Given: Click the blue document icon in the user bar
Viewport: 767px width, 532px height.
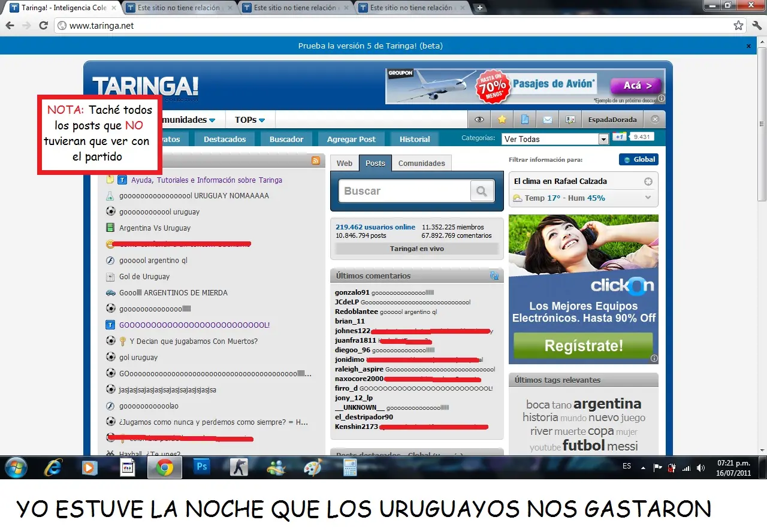Looking at the screenshot, I should [x=525, y=120].
